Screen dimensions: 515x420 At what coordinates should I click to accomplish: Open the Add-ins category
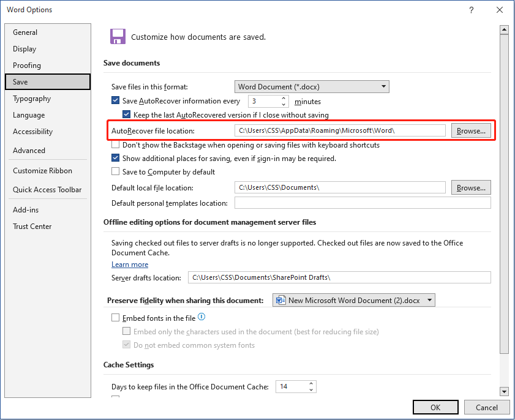pyautogui.click(x=48, y=210)
